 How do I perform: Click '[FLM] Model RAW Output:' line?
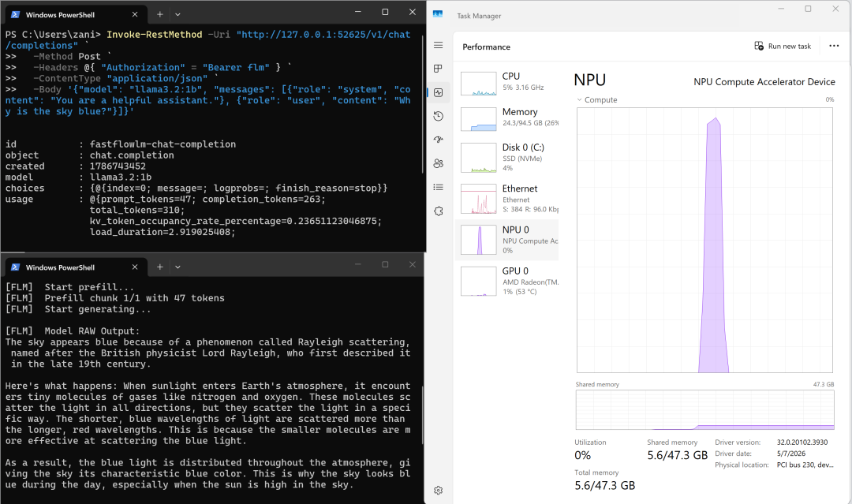tap(73, 330)
